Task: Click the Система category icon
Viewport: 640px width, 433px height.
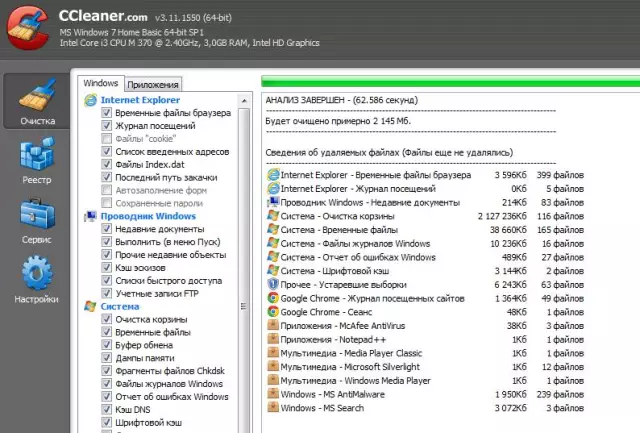Action: coord(90,306)
